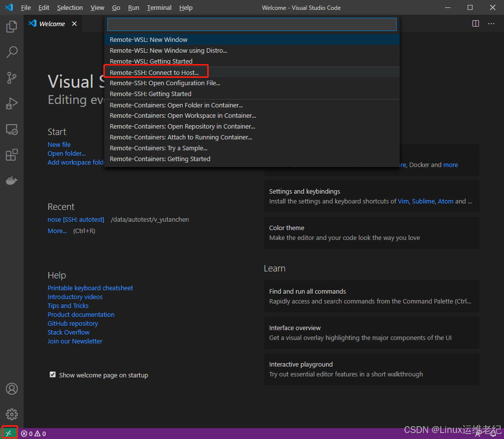Image resolution: width=504 pixels, height=439 pixels.
Task: Open the Extensions view
Action: (12, 155)
